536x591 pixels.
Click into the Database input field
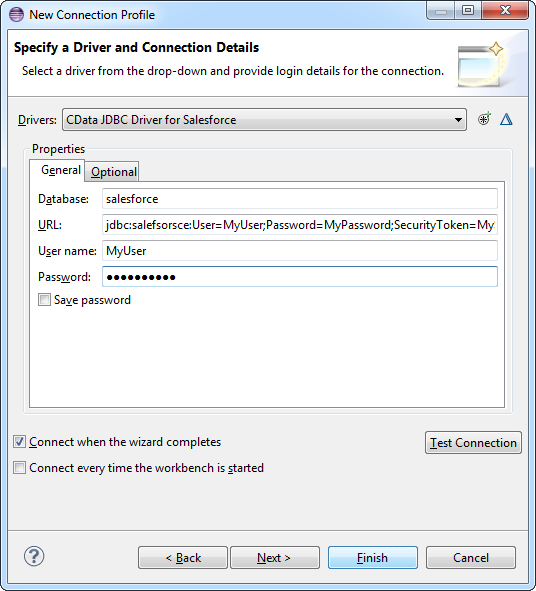300,199
